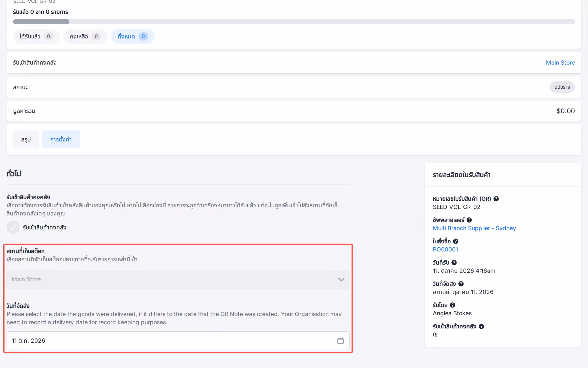The width and height of the screenshot is (588, 368).
Task: Toggle the รับเข้าสินค้าคงคลัง checkbox
Action: (13, 227)
